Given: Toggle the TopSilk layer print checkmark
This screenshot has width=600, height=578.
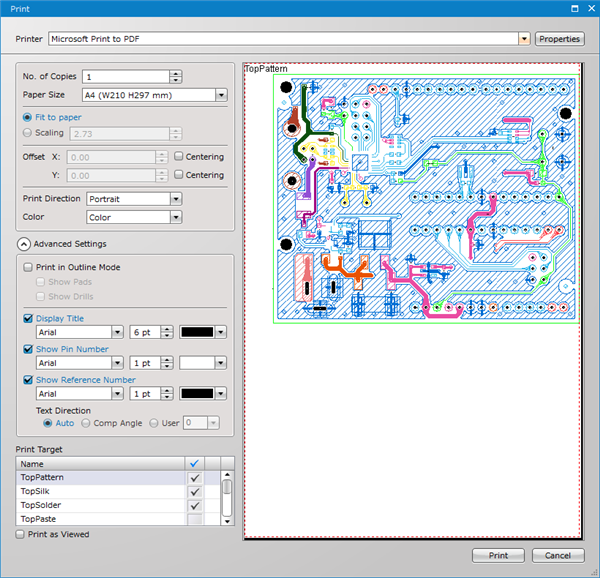Looking at the screenshot, I should point(195,492).
